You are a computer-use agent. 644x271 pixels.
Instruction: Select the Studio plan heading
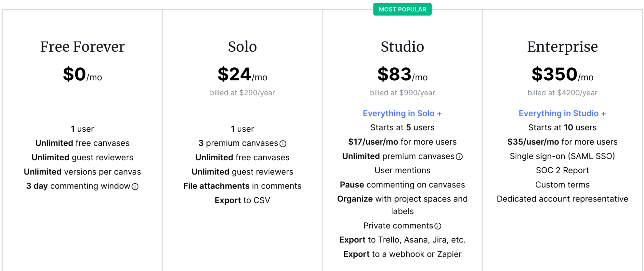coord(402,47)
